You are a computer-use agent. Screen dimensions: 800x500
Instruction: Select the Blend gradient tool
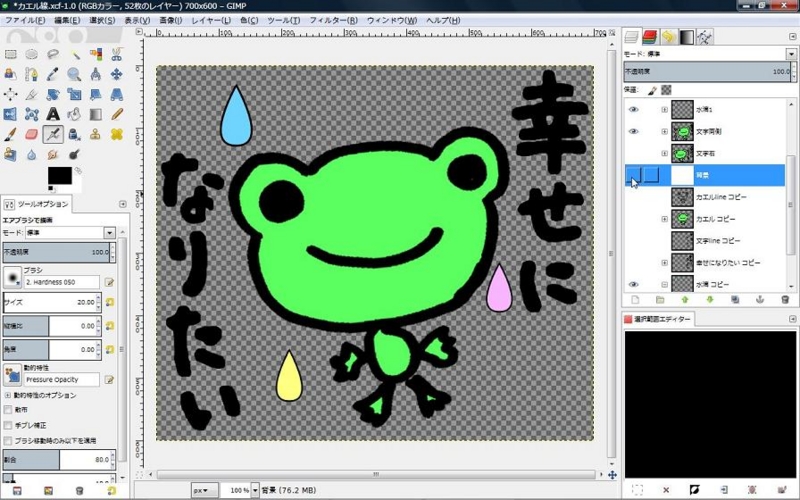coord(95,114)
